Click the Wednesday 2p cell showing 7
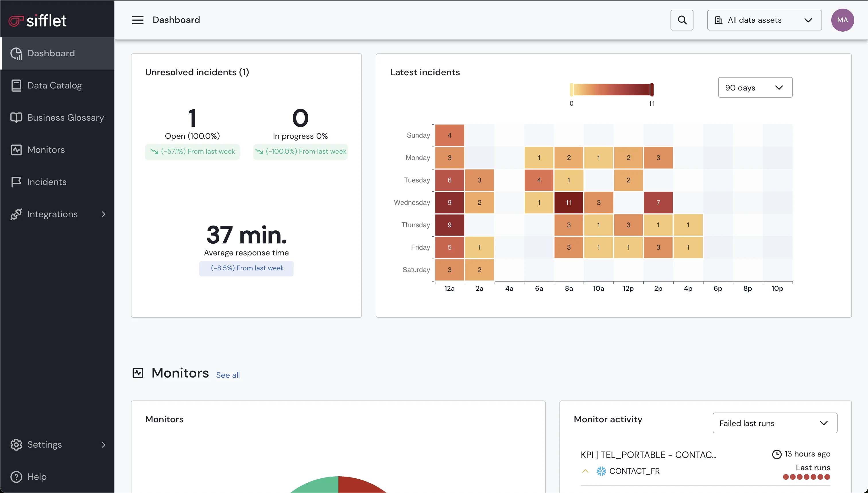Screen dimensions: 868x493 pyautogui.click(x=658, y=203)
